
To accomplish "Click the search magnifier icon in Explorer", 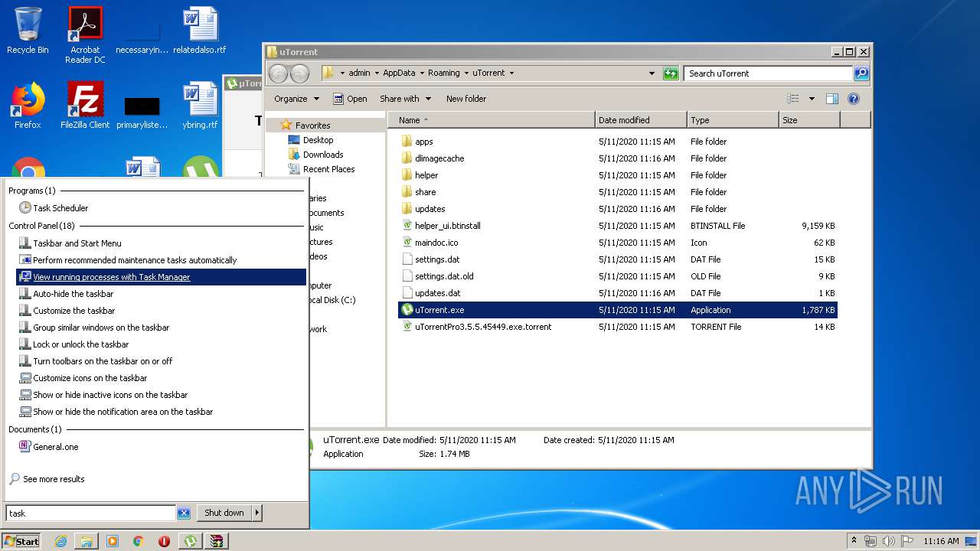I will click(861, 73).
